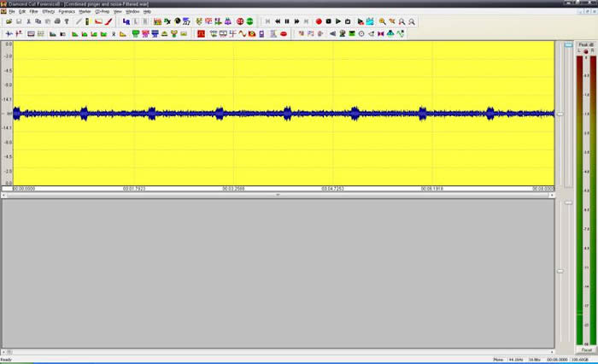Click the red peak indicator between L and R
Viewport: 598px width, 364px height.
click(x=586, y=51)
